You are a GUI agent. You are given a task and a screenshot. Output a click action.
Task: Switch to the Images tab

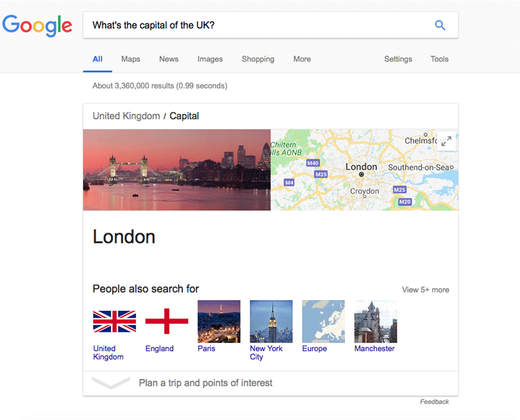coord(210,59)
